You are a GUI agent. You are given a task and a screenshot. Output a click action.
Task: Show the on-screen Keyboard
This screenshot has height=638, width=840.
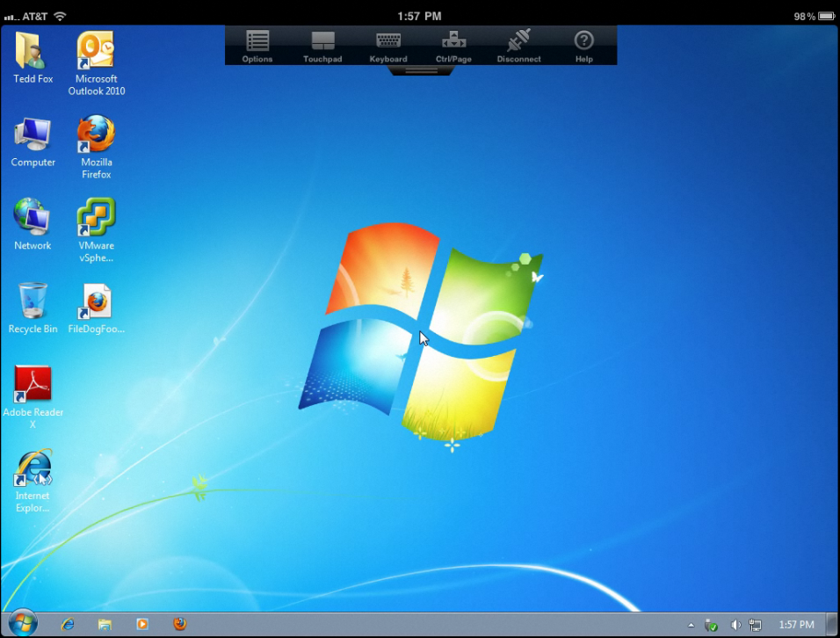(387, 47)
